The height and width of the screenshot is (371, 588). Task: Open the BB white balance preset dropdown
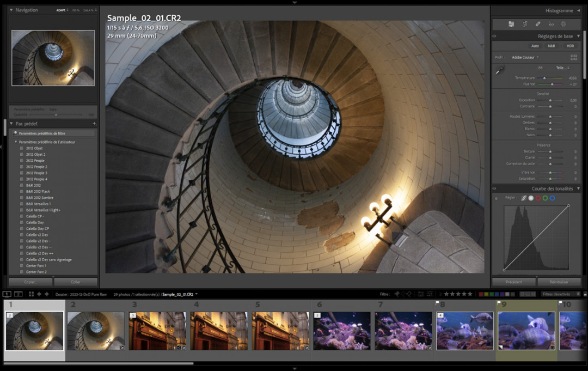(562, 68)
